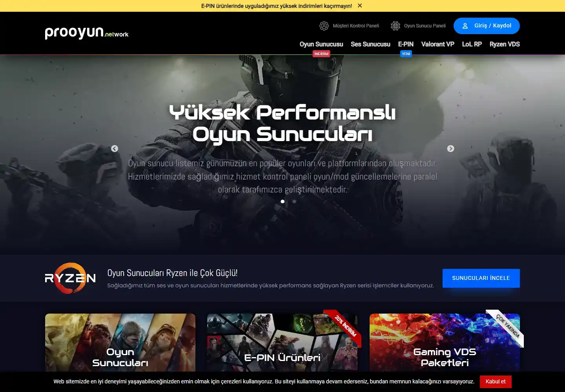Open the E-PIN Ürünleri card

(x=282, y=343)
